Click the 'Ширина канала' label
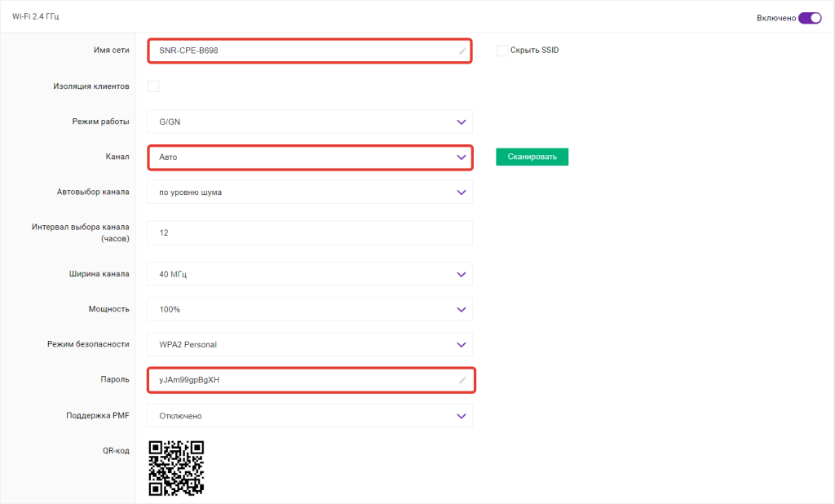The height and width of the screenshot is (504, 835). pos(99,274)
